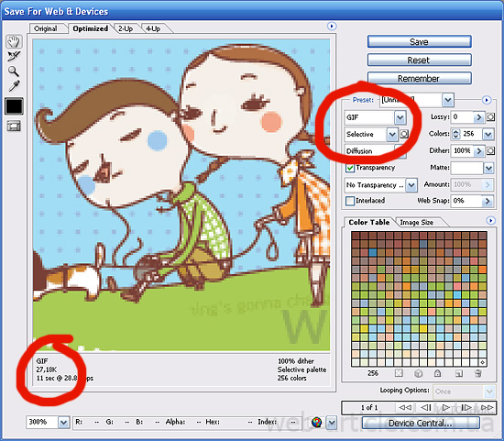Select the Slice Select tool
The height and width of the screenshot is (441, 504).
pos(14,56)
